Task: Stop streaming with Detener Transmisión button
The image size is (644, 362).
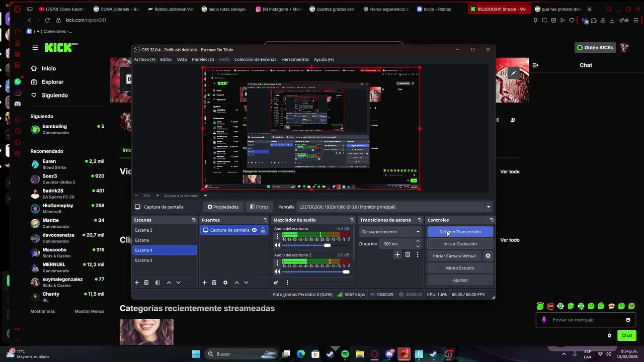Action: [x=460, y=232]
